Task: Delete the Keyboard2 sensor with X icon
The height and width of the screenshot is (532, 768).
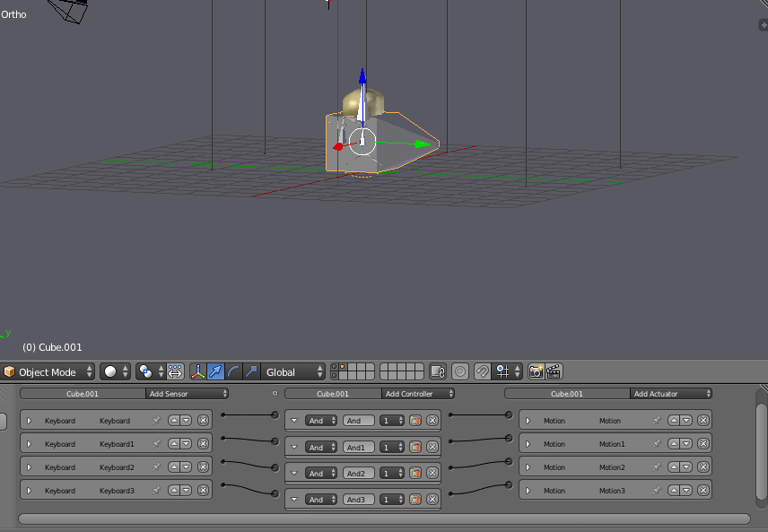Action: (x=203, y=467)
